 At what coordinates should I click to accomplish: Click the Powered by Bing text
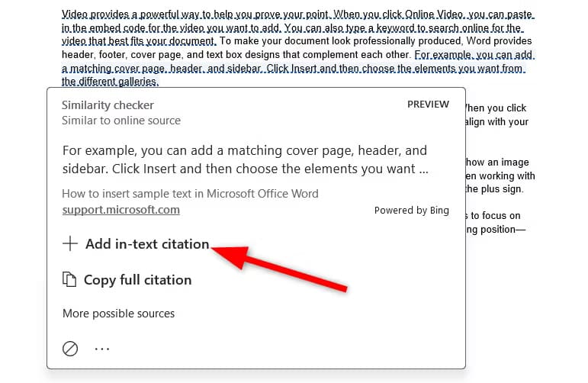pos(411,211)
